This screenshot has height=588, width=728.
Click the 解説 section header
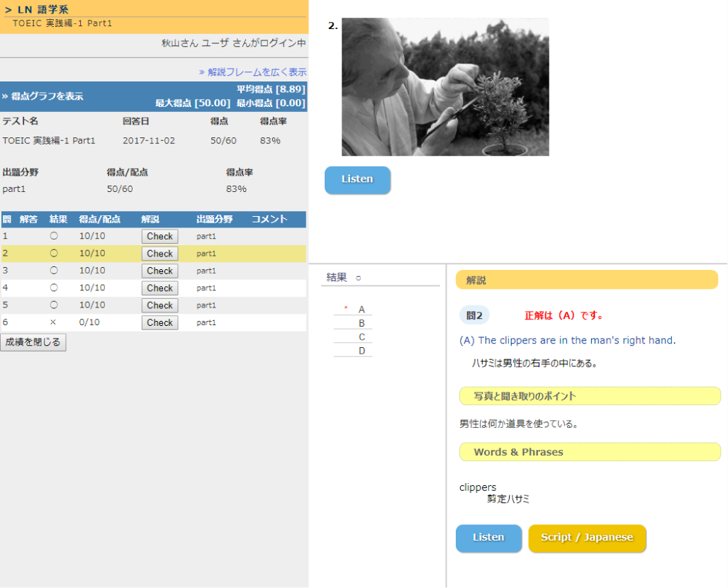coord(586,281)
